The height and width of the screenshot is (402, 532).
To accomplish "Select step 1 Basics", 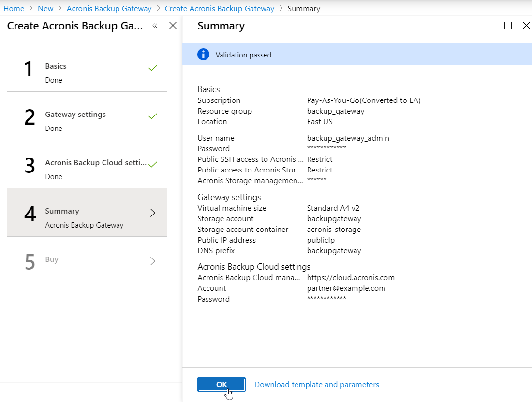I will point(87,68).
